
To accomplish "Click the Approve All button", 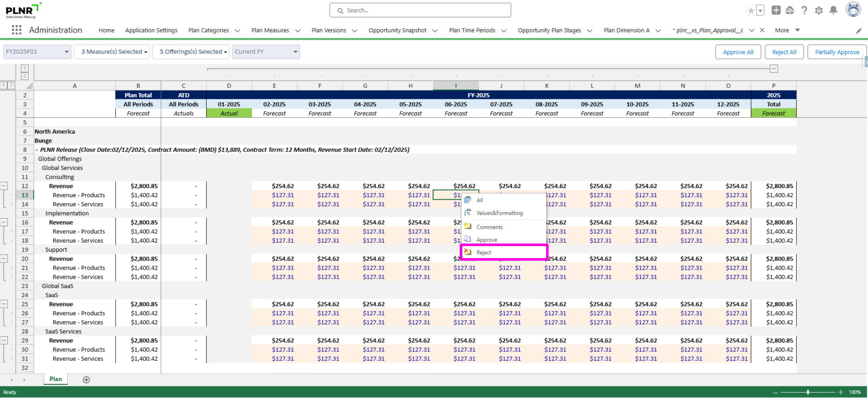I will tap(738, 52).
